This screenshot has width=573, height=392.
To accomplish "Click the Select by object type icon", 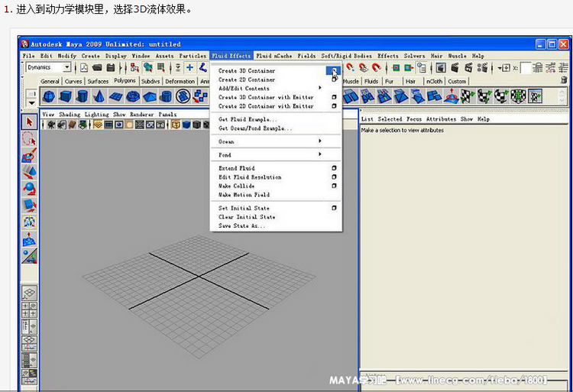I will (x=147, y=67).
